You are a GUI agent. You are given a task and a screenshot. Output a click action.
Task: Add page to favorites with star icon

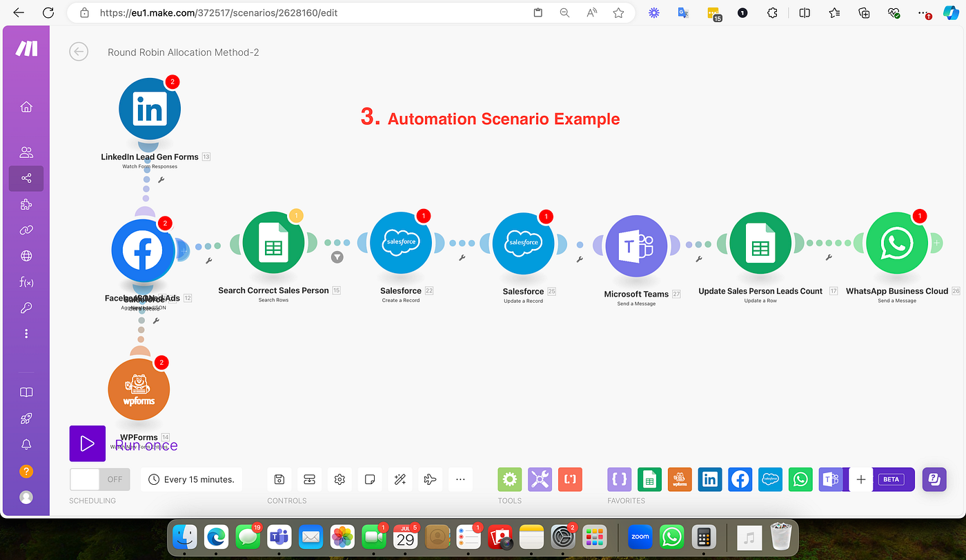coord(618,12)
